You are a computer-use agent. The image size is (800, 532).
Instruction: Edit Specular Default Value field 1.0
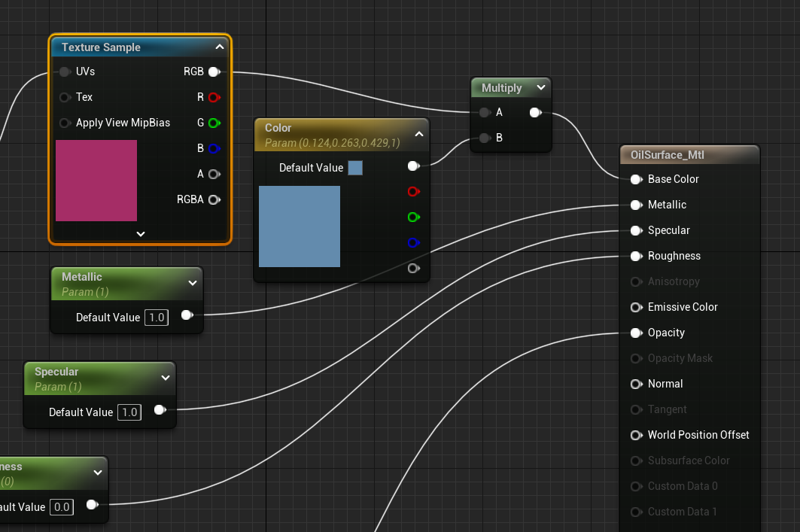tap(129, 412)
